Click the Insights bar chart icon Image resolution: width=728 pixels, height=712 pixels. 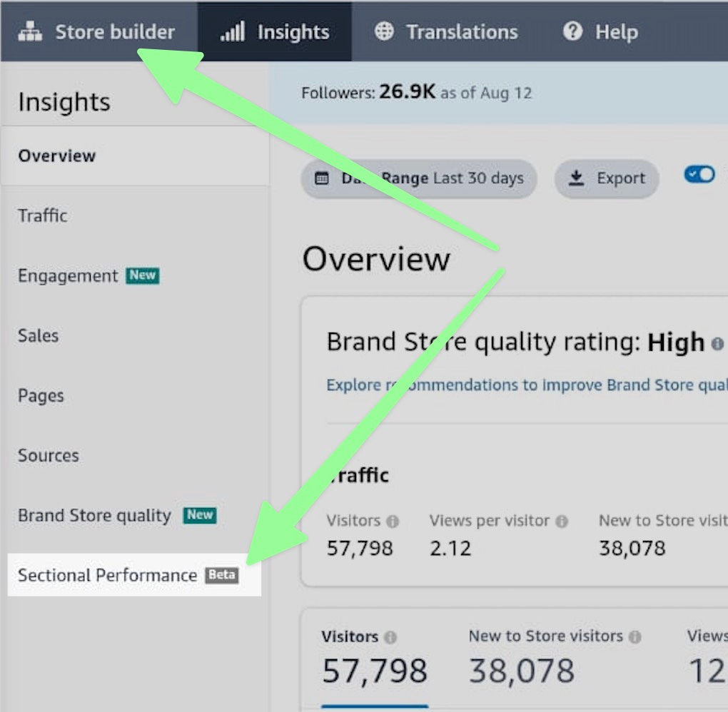point(233,31)
